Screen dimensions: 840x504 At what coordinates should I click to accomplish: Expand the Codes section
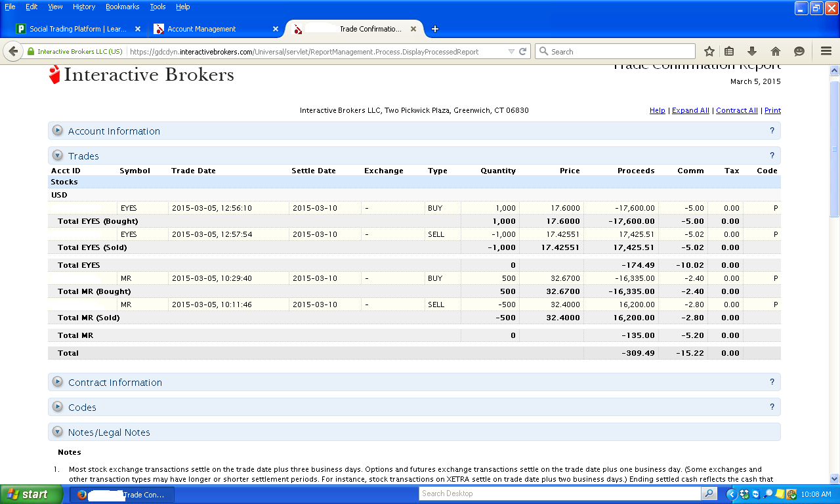(58, 407)
